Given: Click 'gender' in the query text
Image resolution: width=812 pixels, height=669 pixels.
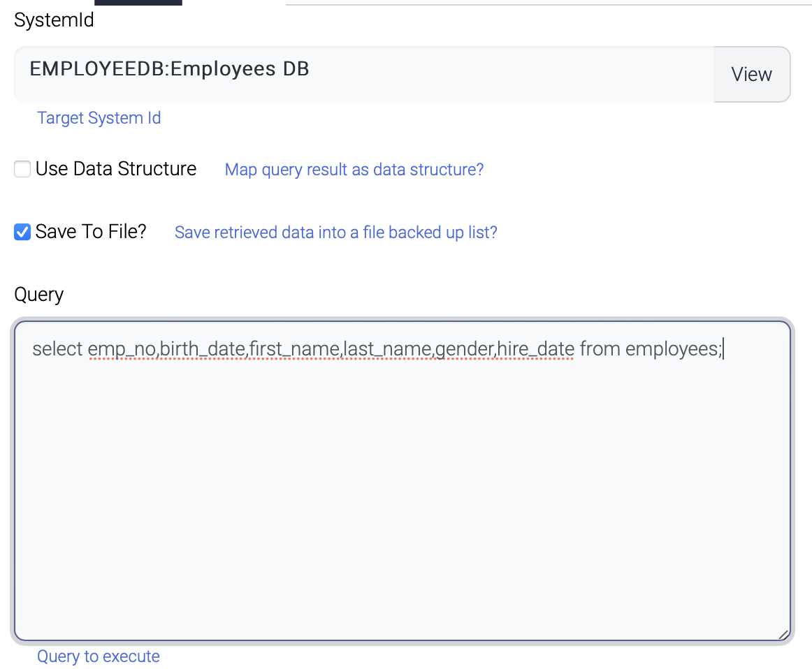Looking at the screenshot, I should 464,348.
